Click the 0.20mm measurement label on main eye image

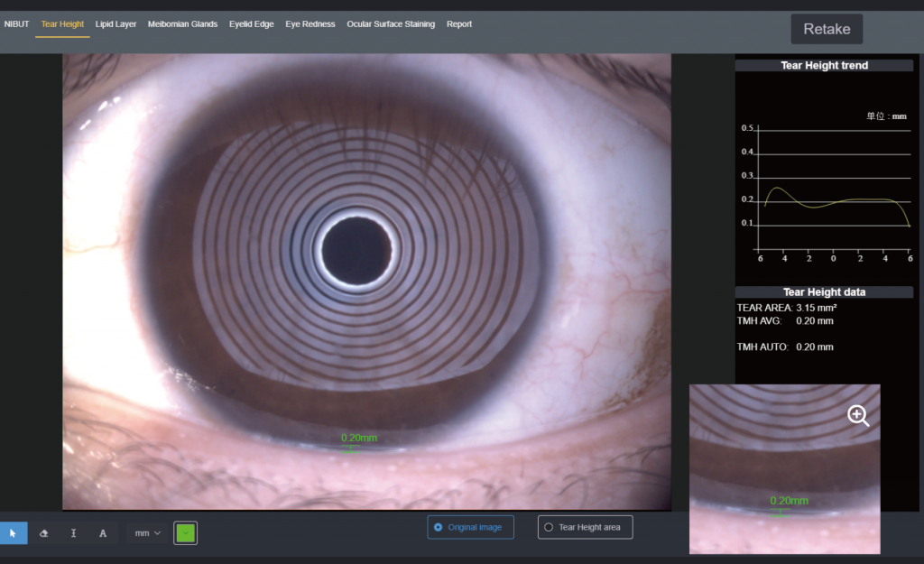pyautogui.click(x=359, y=438)
